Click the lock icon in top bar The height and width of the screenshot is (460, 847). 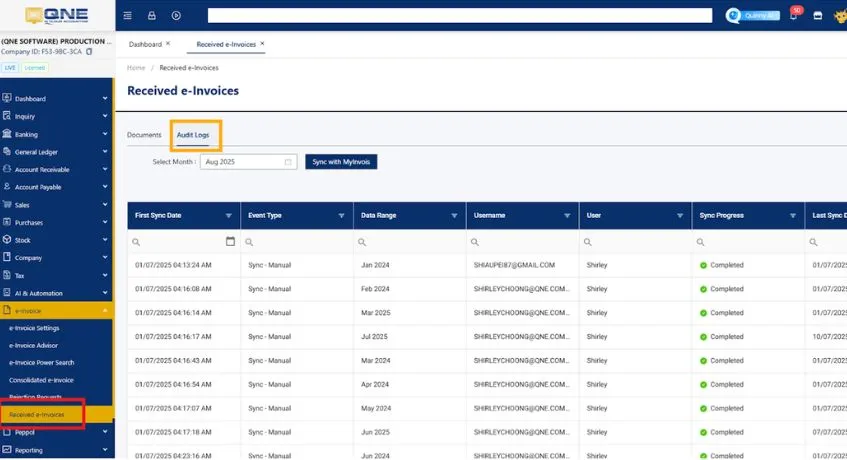click(x=152, y=16)
